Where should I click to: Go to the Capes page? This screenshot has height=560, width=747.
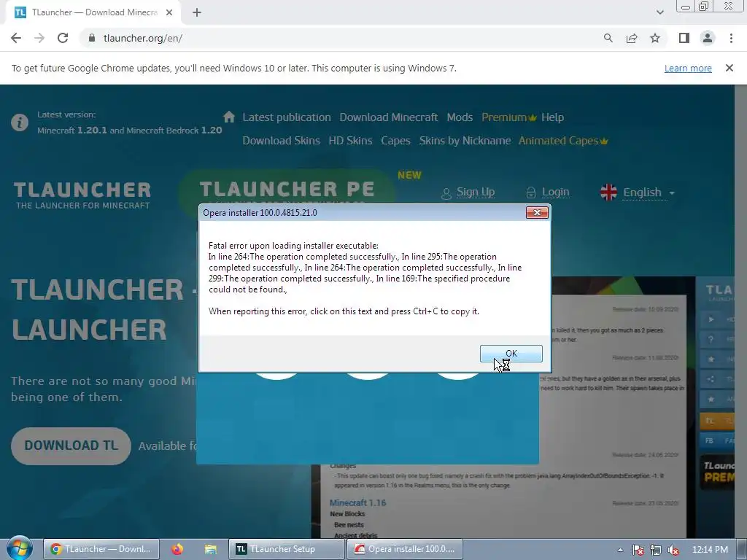coord(395,141)
